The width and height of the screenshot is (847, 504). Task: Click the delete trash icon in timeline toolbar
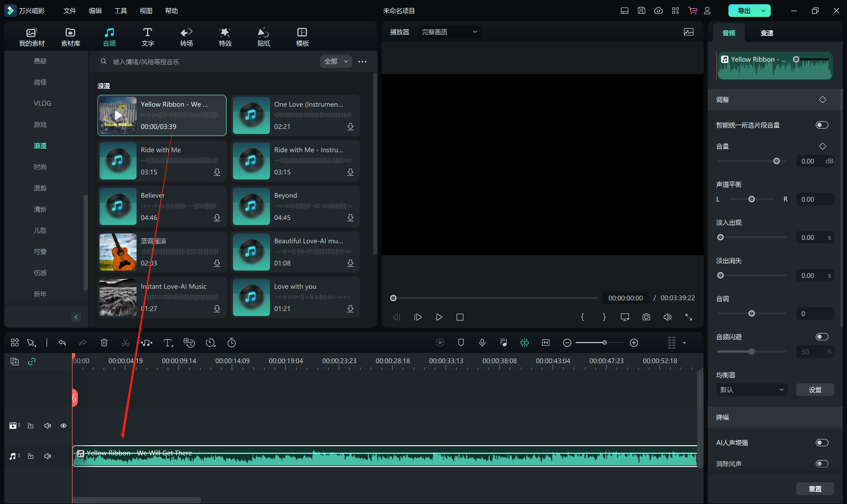point(104,343)
